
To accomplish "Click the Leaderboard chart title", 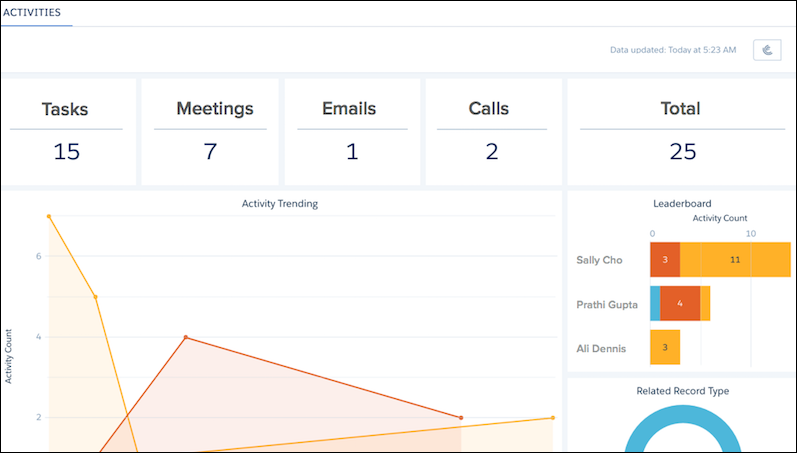I will click(x=682, y=203).
